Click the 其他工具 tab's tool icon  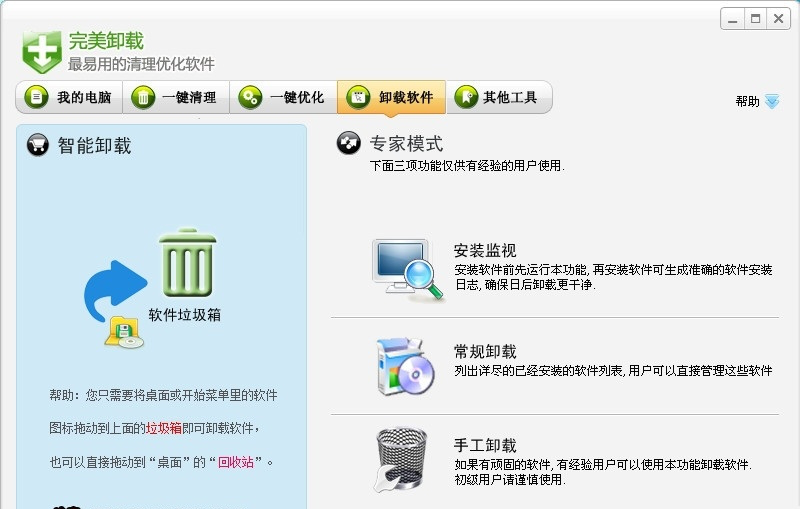coord(466,97)
